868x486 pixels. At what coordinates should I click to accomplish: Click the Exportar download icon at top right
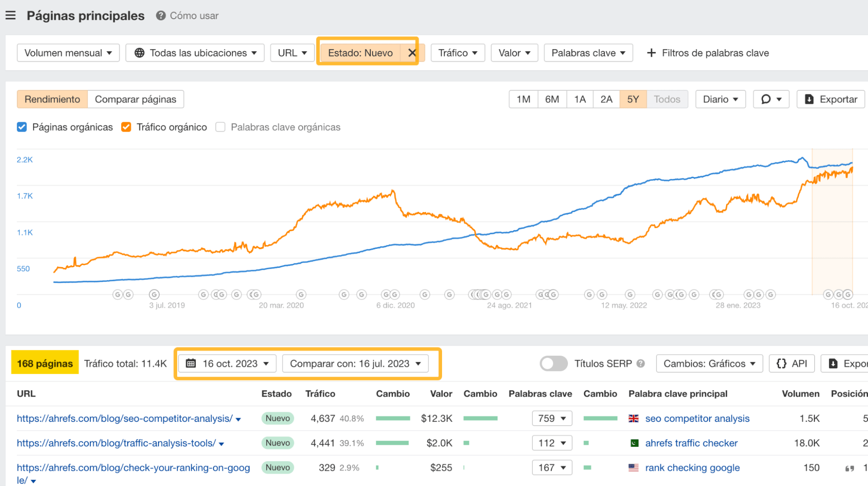coord(809,99)
